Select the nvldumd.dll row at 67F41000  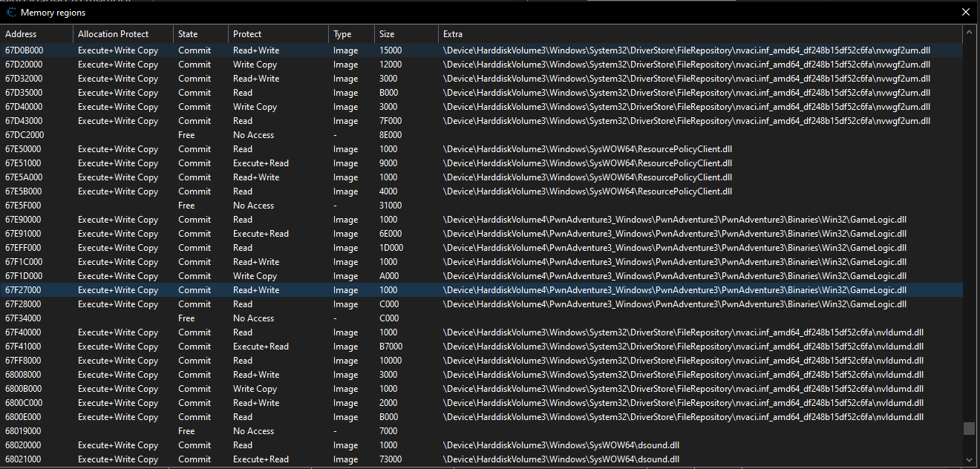[x=481, y=347]
